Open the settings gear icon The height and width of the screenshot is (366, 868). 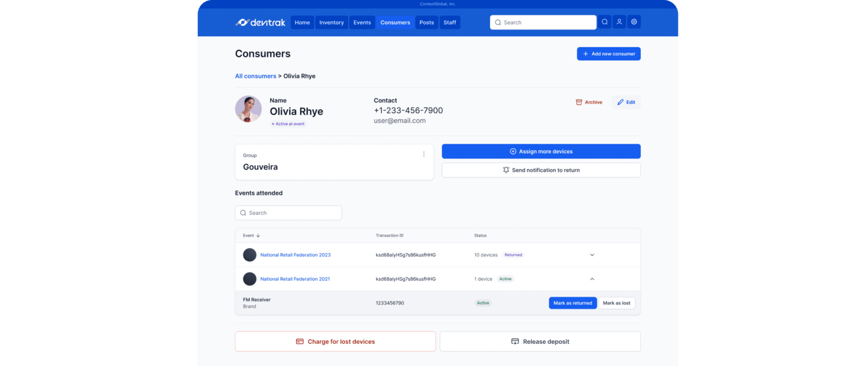634,23
